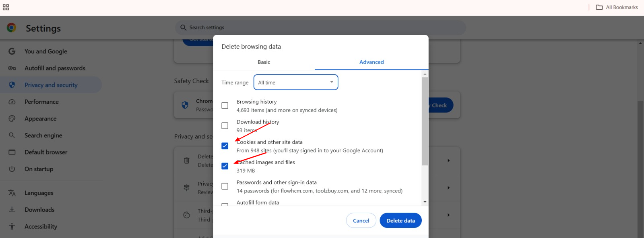Click the translate icon for Languages
The image size is (644, 238).
click(x=12, y=193)
